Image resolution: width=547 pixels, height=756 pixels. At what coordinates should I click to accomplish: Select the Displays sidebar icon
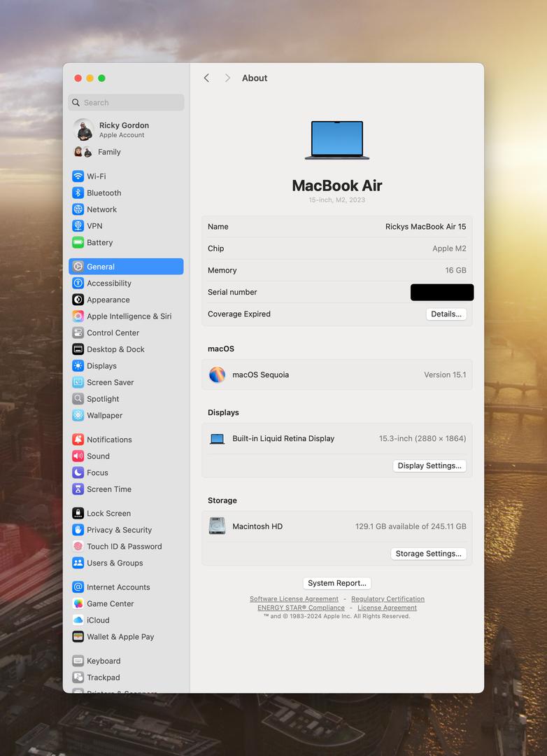pyautogui.click(x=78, y=365)
